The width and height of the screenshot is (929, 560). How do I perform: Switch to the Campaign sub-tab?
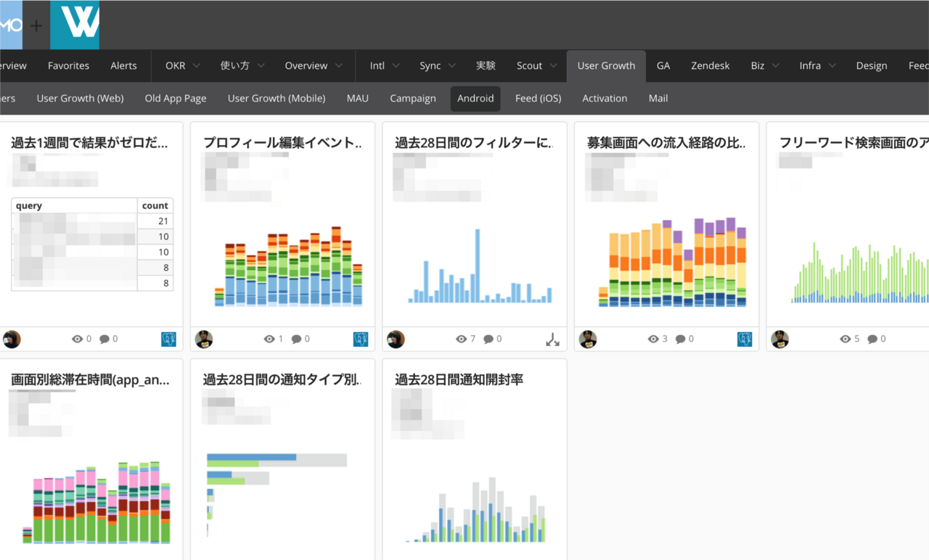413,98
